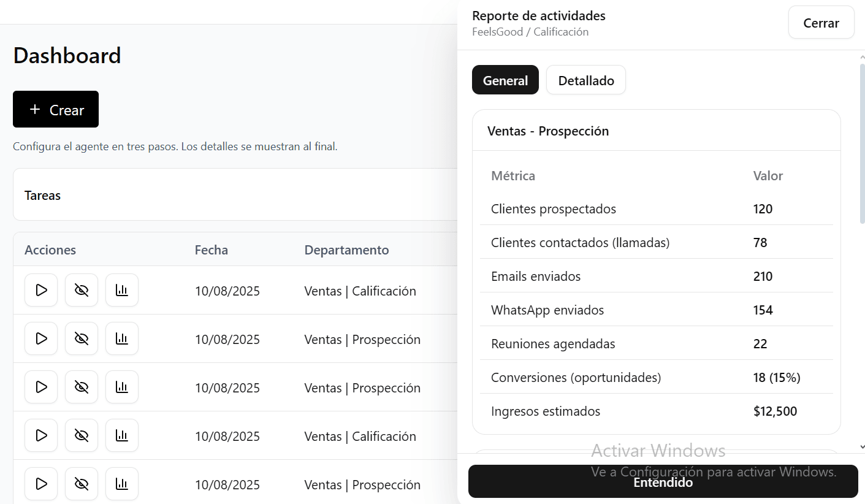Screen dimensions: 865x504
Task: View statistics for the second Prospección task
Action: point(122,387)
